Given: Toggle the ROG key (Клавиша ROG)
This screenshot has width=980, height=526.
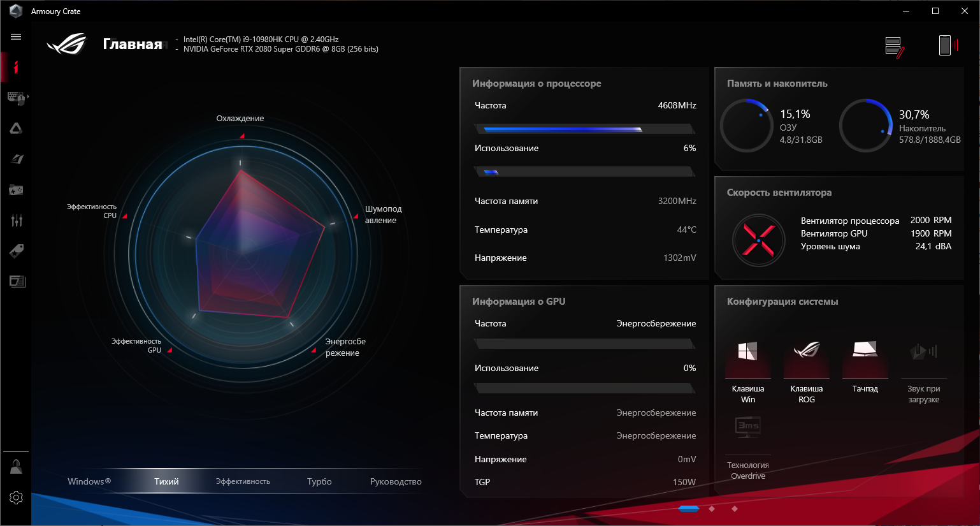Looking at the screenshot, I should (807, 372).
